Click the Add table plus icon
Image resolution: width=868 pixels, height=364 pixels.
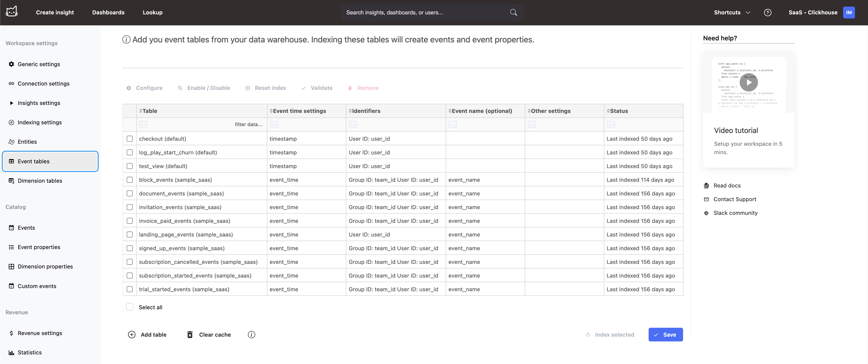coord(132,334)
